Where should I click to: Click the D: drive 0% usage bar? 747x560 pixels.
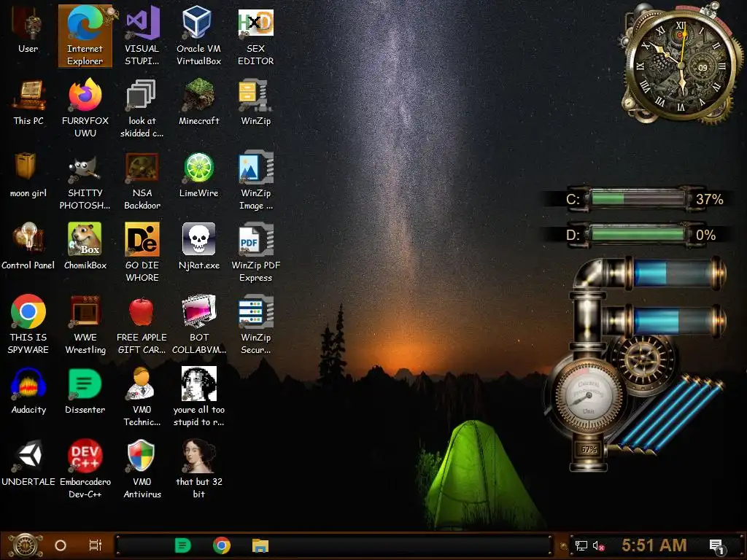tap(638, 235)
